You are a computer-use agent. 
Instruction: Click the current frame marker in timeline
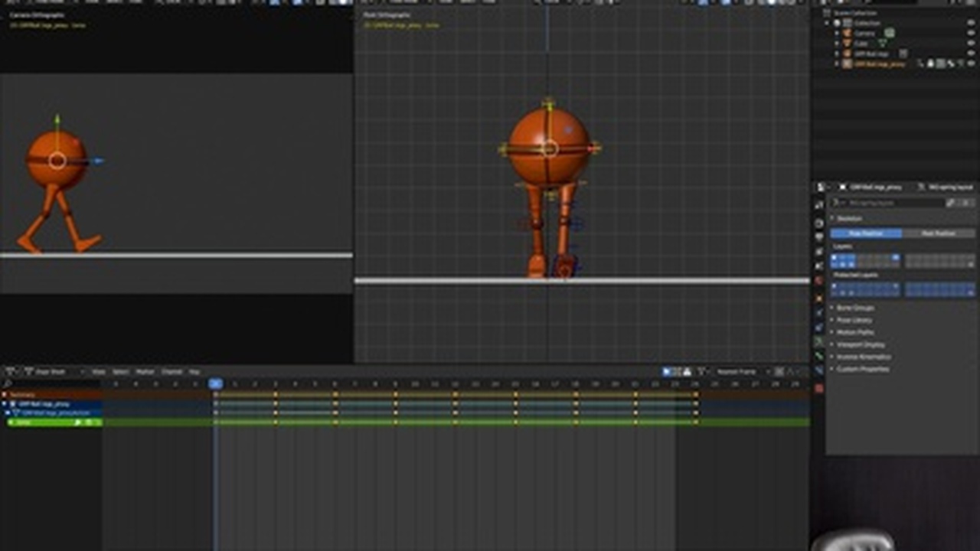coord(216,383)
